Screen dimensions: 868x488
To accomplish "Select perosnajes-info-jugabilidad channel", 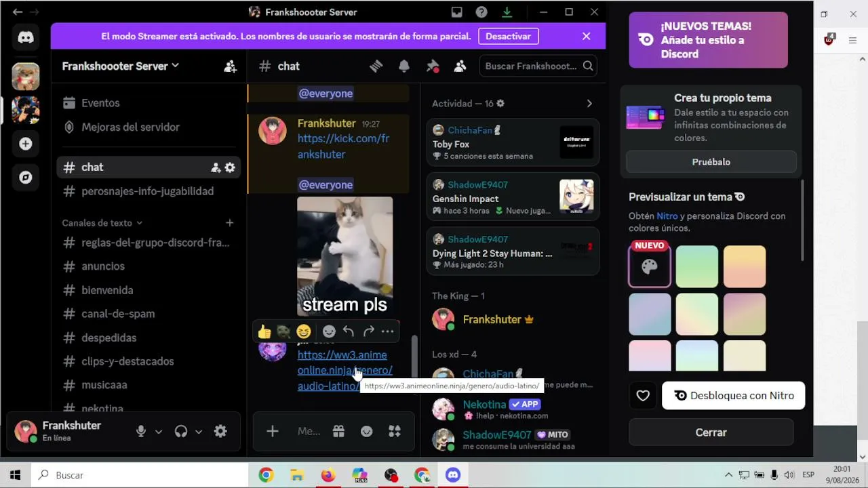I will 146,191.
